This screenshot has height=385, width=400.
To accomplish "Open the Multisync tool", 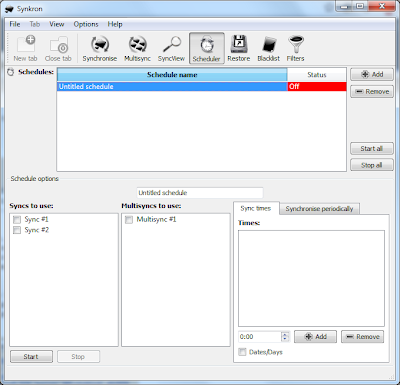I will pos(137,49).
